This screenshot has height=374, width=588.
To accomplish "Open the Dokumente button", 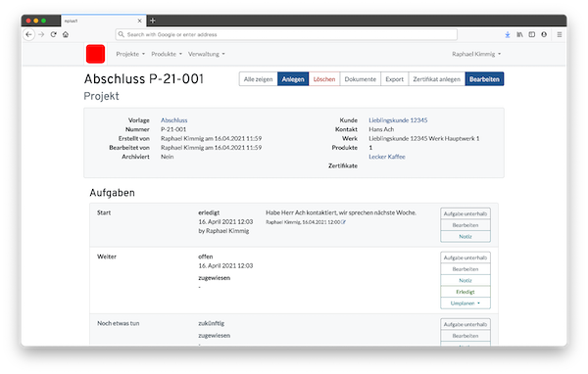I will tap(360, 79).
